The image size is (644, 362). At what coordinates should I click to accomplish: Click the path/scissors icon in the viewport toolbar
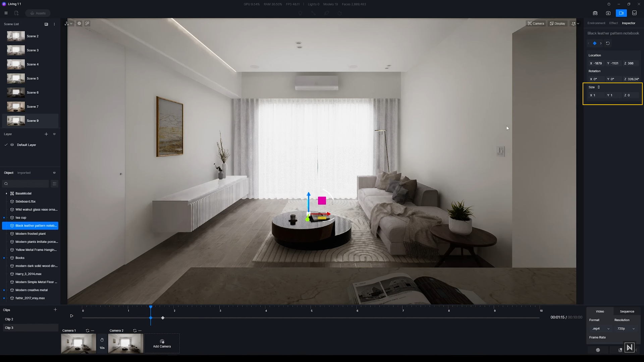point(87,23)
